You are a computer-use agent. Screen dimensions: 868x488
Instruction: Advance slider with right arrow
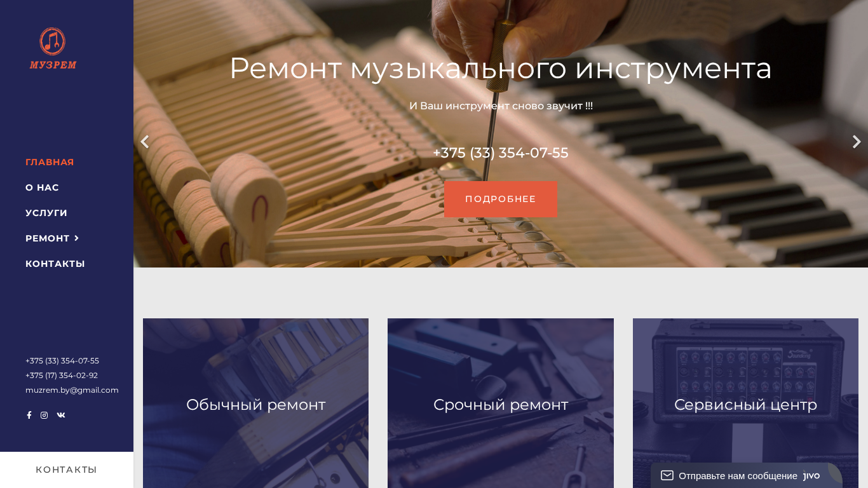[857, 142]
